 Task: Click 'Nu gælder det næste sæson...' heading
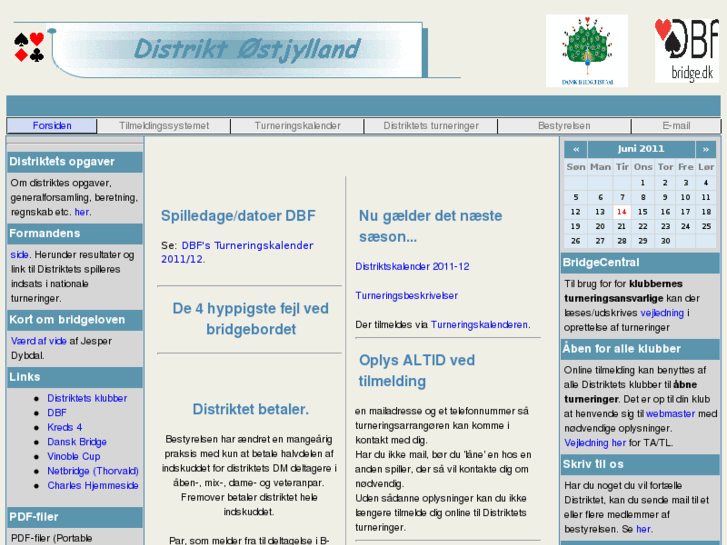430,226
